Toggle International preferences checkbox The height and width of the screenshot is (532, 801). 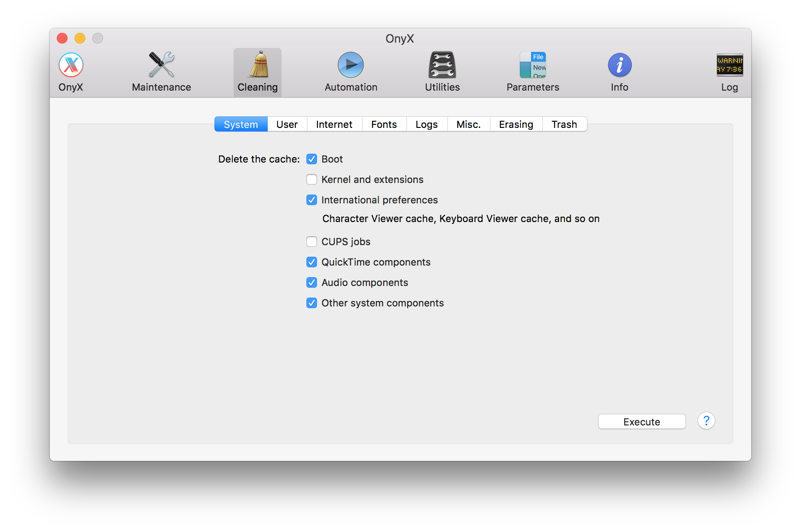[312, 200]
